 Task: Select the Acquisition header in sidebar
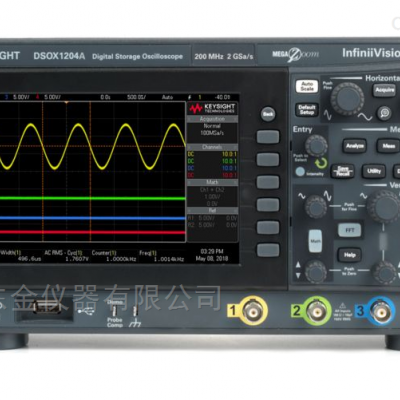click(212, 119)
